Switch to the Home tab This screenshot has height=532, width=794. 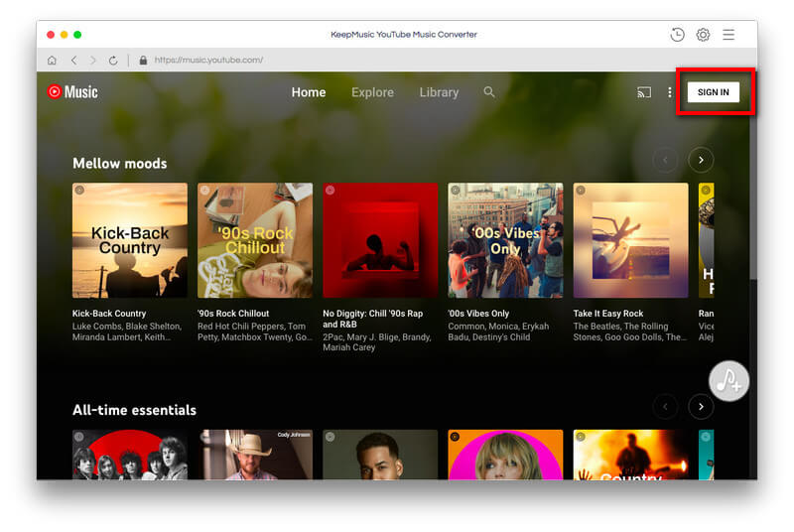[309, 92]
